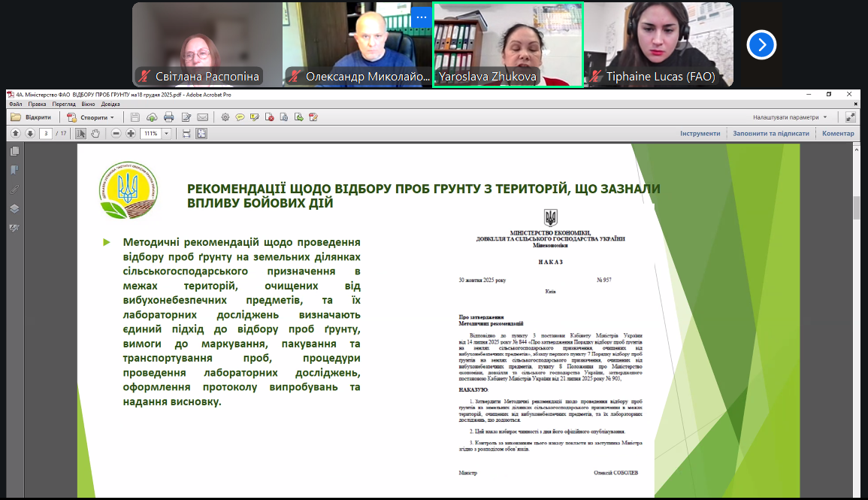
Task: Toggle full-page fit view mode
Action: pyautogui.click(x=201, y=133)
